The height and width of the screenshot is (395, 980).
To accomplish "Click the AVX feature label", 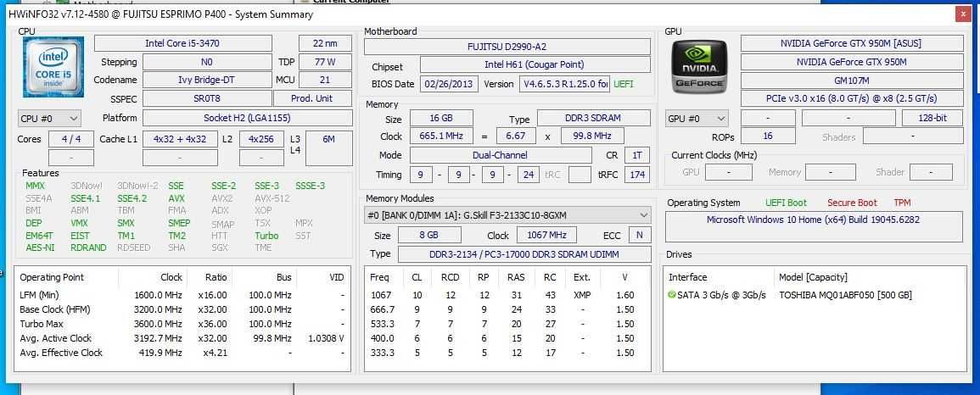I will pyautogui.click(x=176, y=198).
